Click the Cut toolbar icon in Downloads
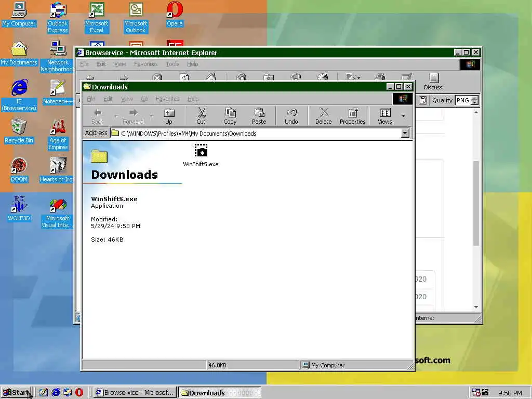Screen dimensions: 532x399 [201, 116]
